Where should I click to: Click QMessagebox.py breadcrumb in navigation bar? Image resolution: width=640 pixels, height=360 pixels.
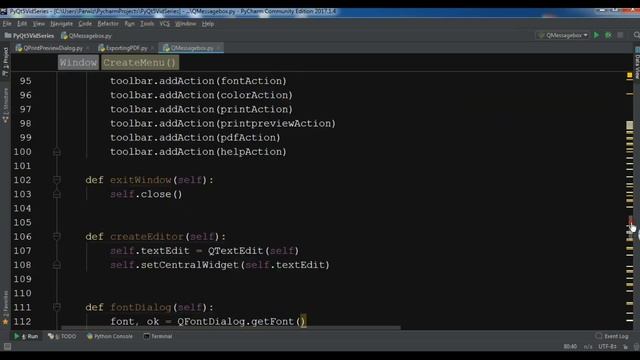(x=87, y=36)
